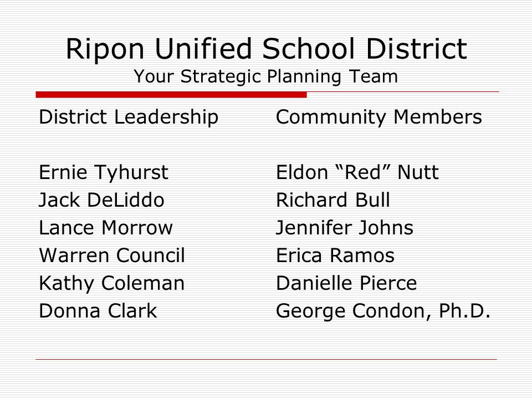The width and height of the screenshot is (532, 399).
Task: Click the District Leadership heading
Action: pos(129,117)
